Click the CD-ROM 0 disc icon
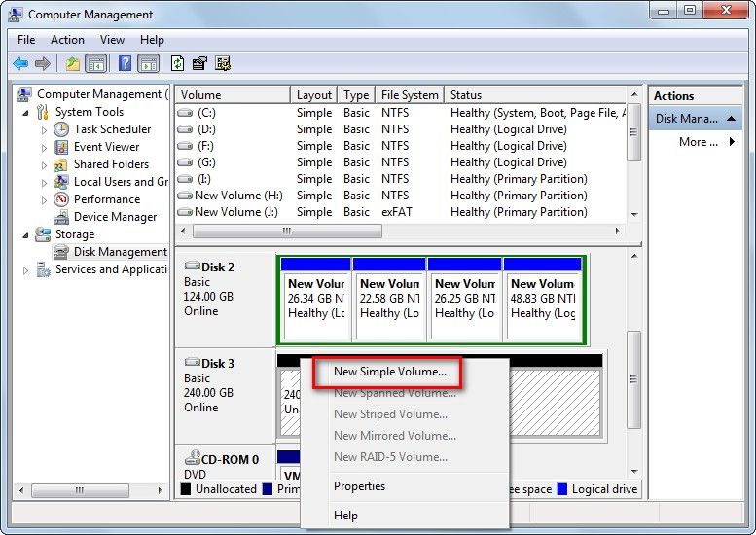The width and height of the screenshot is (756, 535). click(x=193, y=458)
